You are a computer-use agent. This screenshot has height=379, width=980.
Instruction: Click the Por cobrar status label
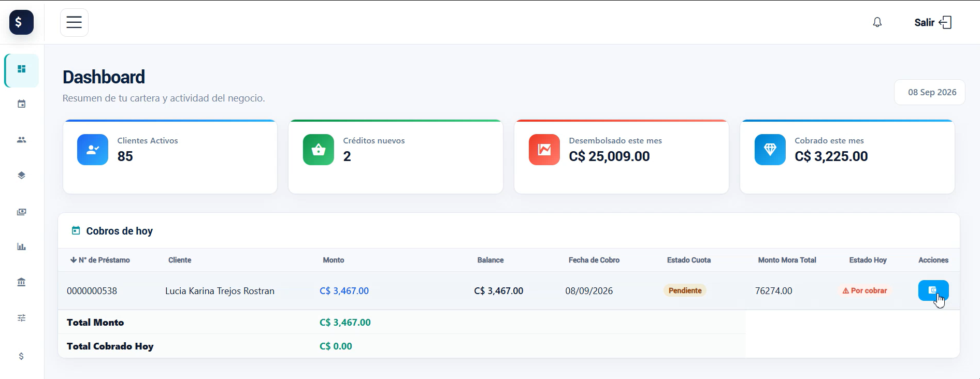pyautogui.click(x=864, y=290)
